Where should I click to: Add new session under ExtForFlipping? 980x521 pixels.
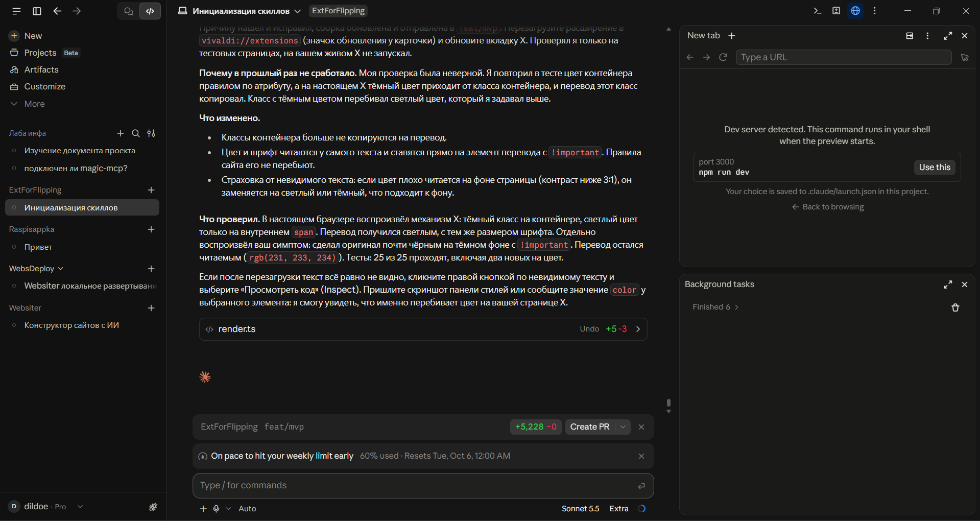pos(151,190)
